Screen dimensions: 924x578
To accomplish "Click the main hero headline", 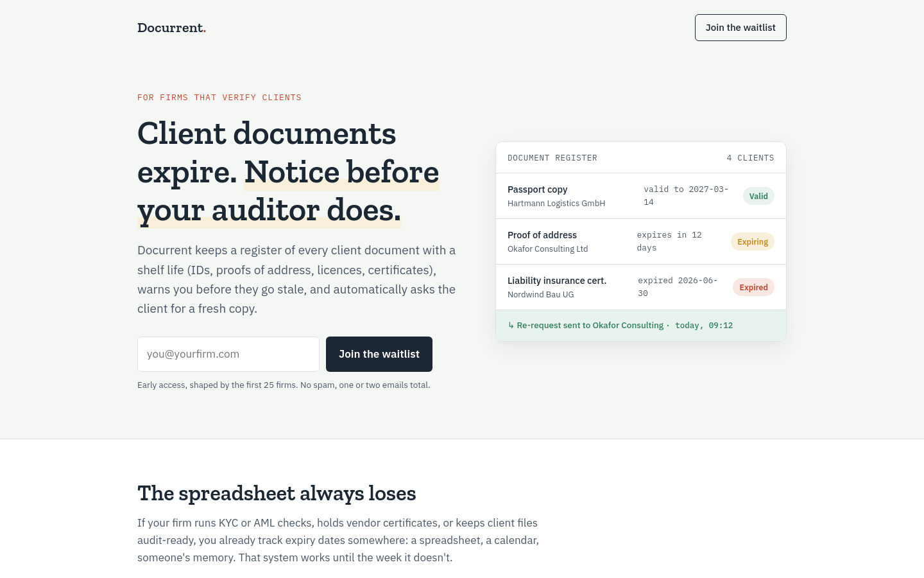I will (x=289, y=171).
